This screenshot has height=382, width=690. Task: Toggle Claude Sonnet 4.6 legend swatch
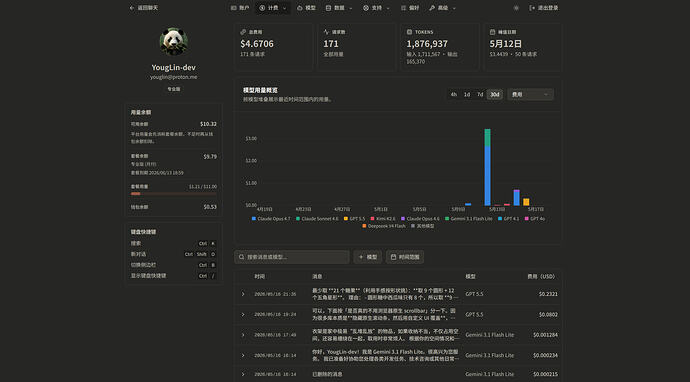click(298, 219)
